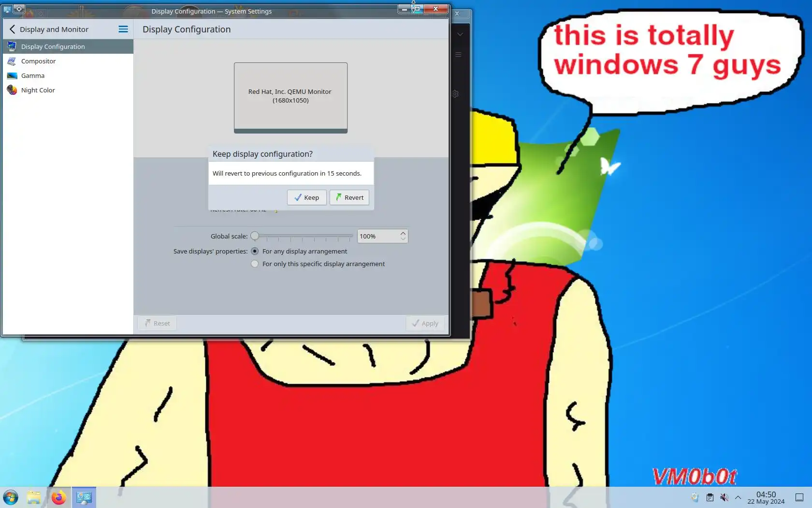Open the clipboard tray icon
Screen dimensions: 812x508
click(x=710, y=497)
